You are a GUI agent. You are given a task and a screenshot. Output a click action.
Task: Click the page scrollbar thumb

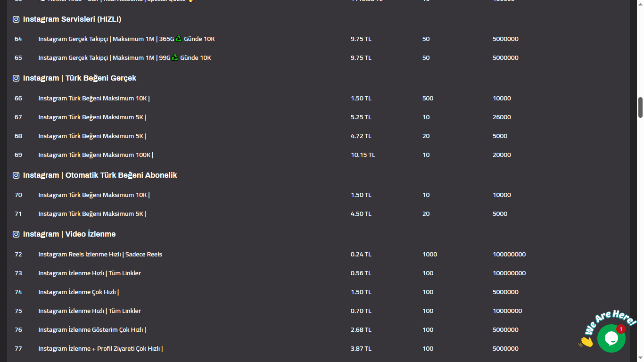pyautogui.click(x=640, y=108)
